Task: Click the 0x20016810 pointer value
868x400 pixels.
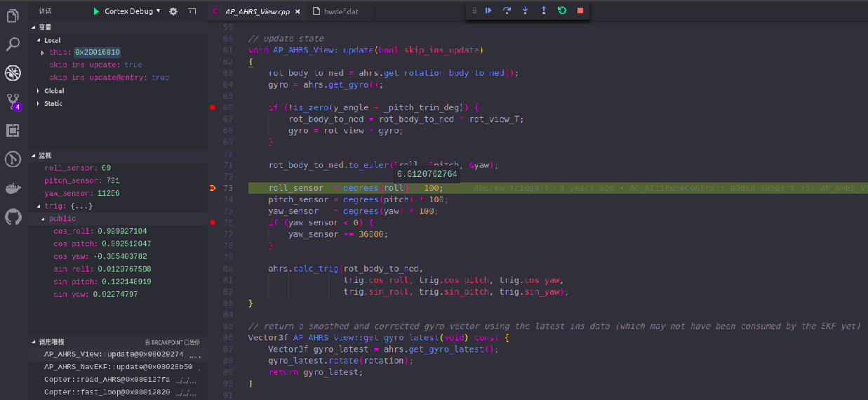Action: 98,53
